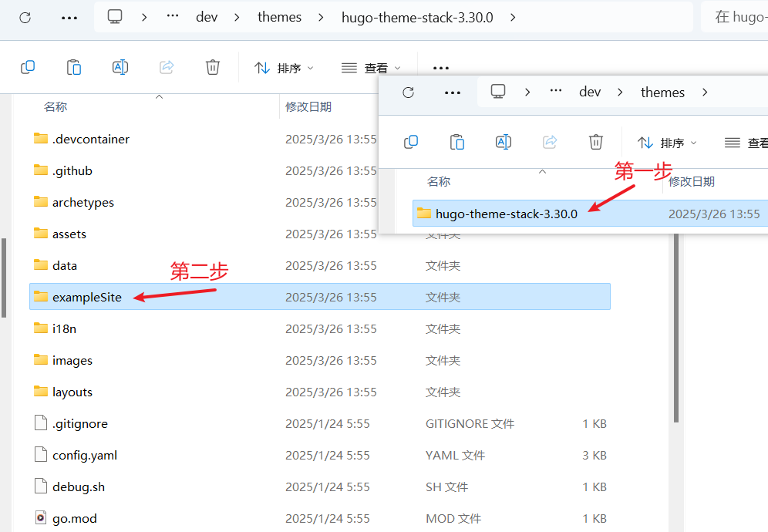Click the copy icon in back toolbar

tap(28, 67)
